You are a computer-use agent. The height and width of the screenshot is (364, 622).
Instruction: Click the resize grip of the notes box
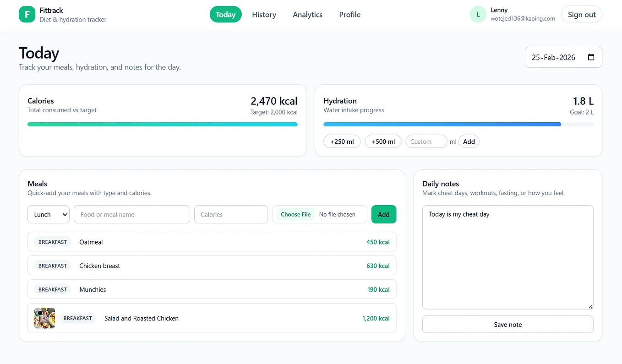coord(590,306)
